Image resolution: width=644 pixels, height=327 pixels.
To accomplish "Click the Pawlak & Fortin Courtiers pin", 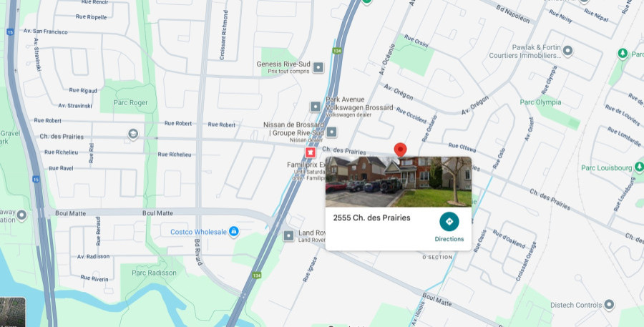I will [x=567, y=51].
